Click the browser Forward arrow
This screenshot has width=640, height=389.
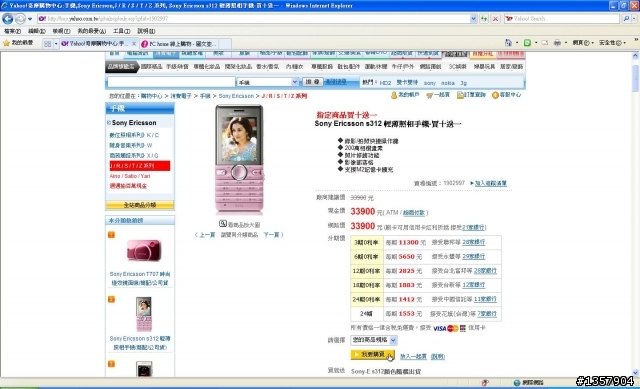(20, 19)
